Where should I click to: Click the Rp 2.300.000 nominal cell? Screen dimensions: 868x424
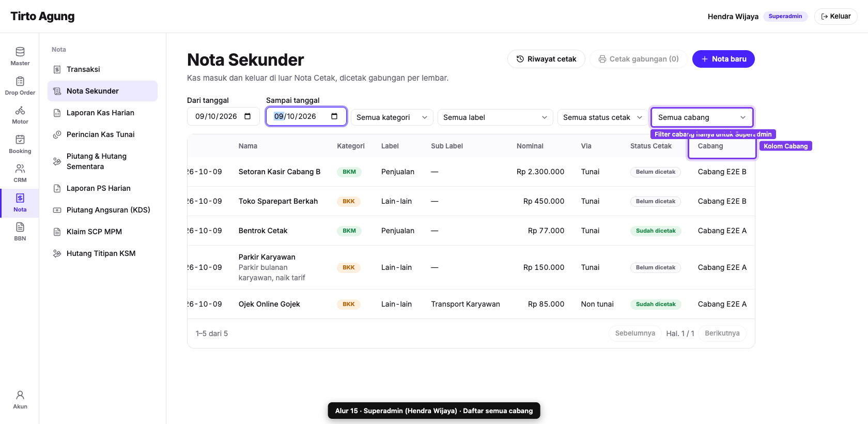click(540, 172)
